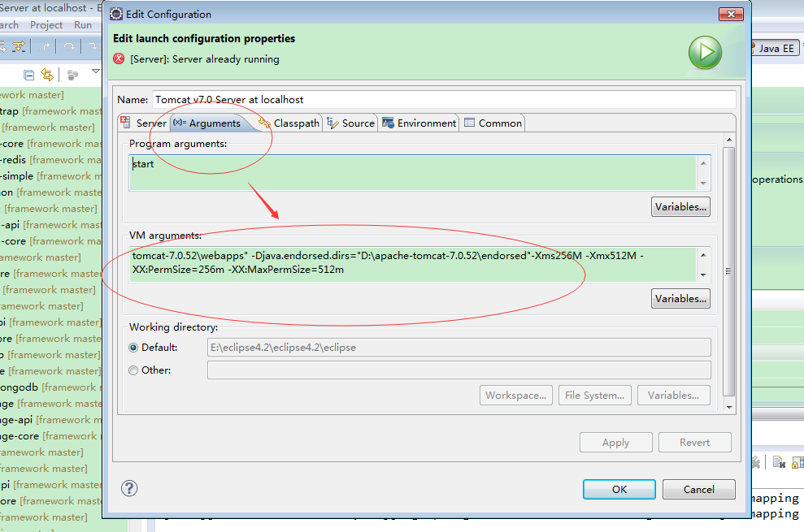The height and width of the screenshot is (532, 804).
Task: Select the -simple [framework tree item
Action: click(50, 176)
